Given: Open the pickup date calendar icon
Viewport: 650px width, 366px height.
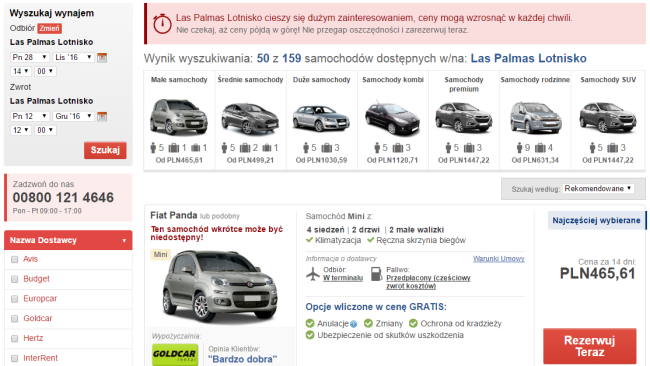Looking at the screenshot, I should click(x=102, y=58).
